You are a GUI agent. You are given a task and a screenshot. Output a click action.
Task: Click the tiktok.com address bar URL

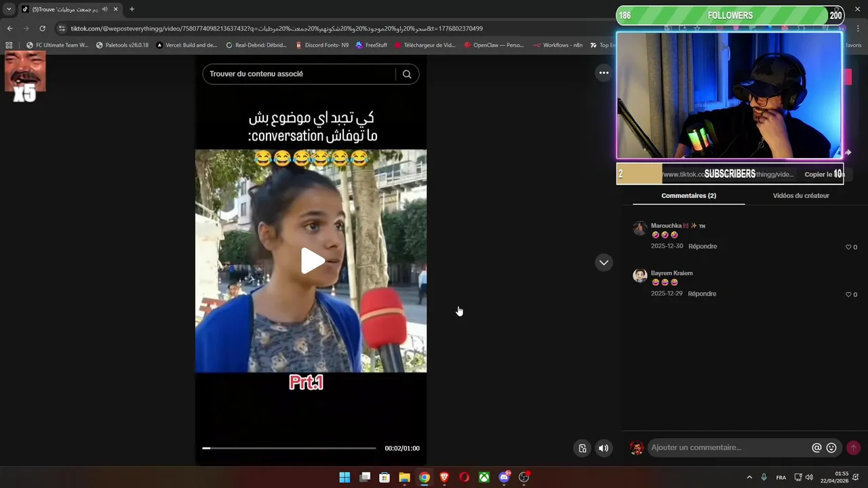click(x=277, y=28)
